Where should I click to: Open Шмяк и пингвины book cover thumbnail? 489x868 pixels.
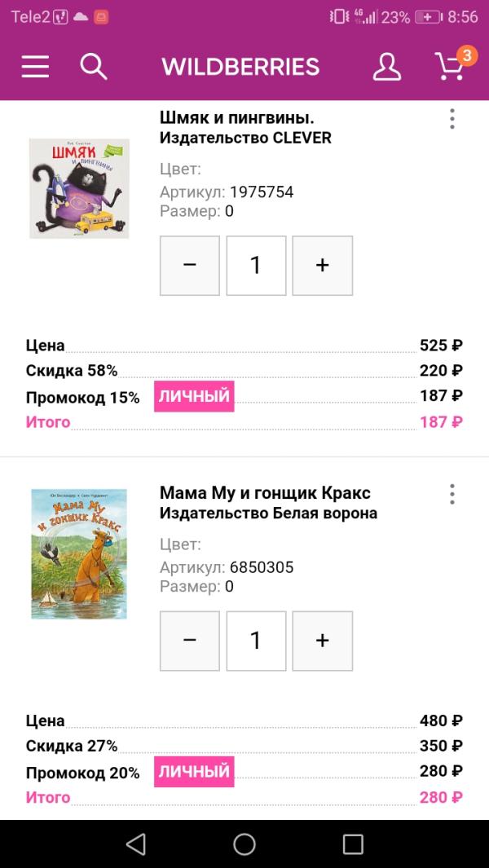point(79,188)
